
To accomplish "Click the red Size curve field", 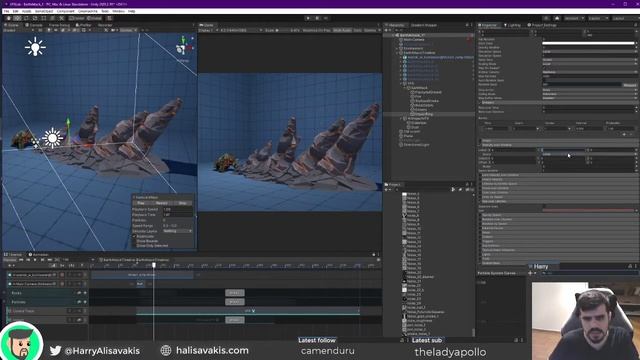I will 588,210.
